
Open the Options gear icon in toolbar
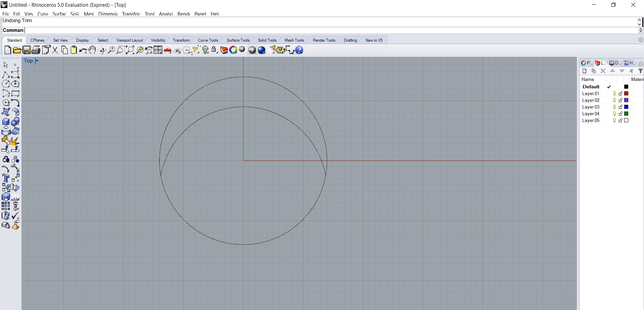[280, 50]
